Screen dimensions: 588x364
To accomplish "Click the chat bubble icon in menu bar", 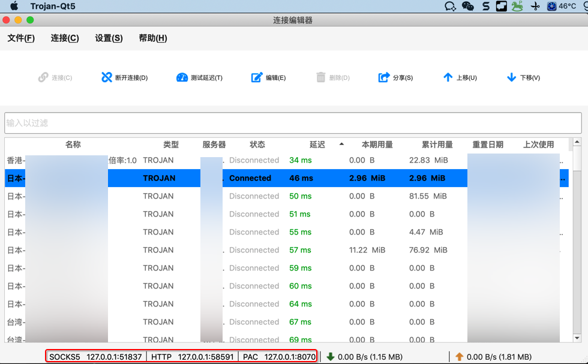I will click(x=450, y=6).
